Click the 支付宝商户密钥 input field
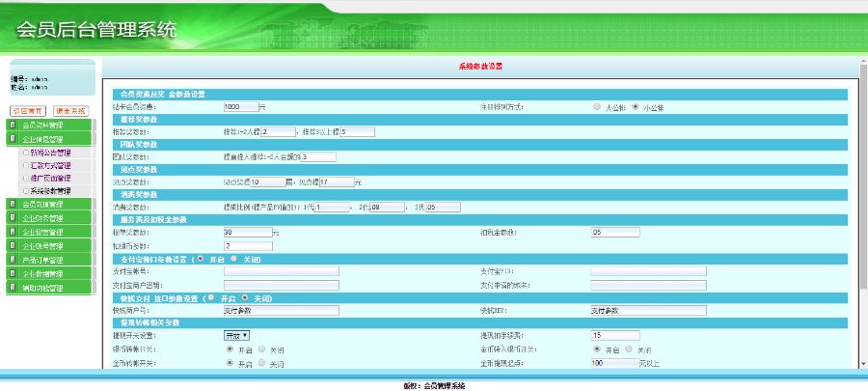Screen dimensions: 868x391 tap(282, 285)
